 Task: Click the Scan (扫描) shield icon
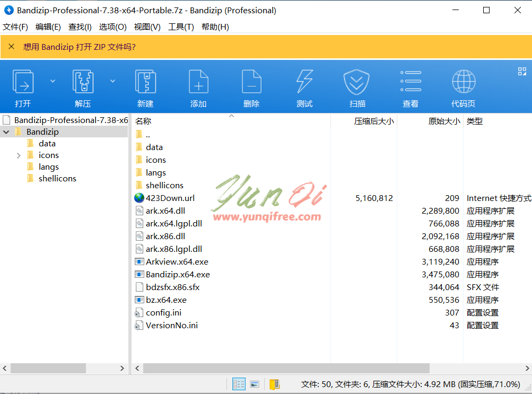point(356,82)
